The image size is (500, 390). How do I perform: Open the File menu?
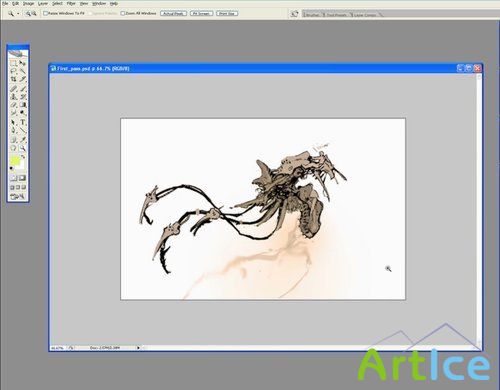(5, 3)
